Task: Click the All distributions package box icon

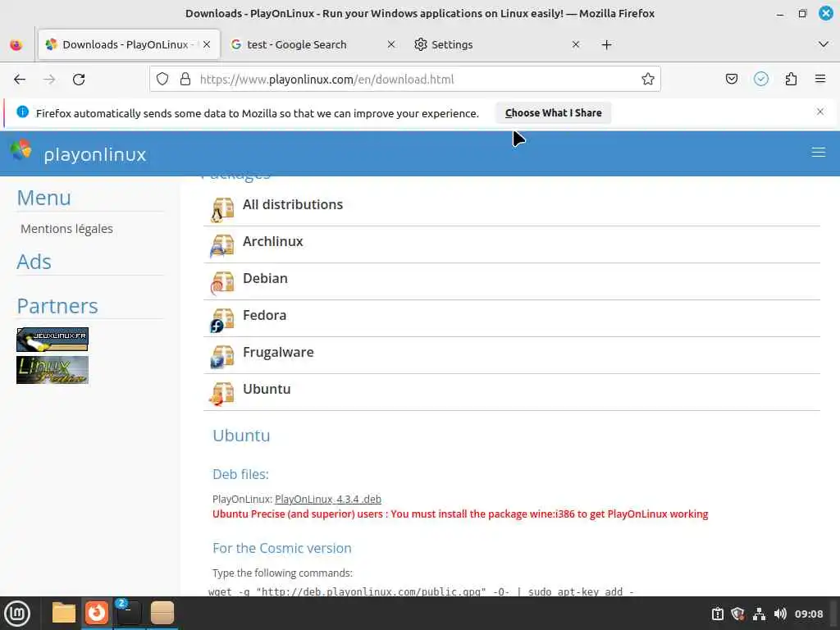Action: (222, 209)
